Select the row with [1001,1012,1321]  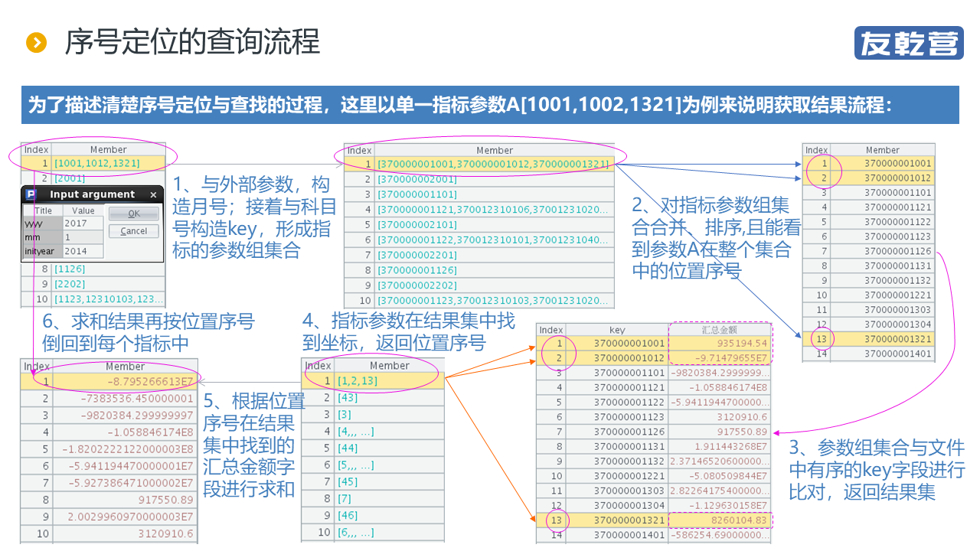(x=107, y=163)
